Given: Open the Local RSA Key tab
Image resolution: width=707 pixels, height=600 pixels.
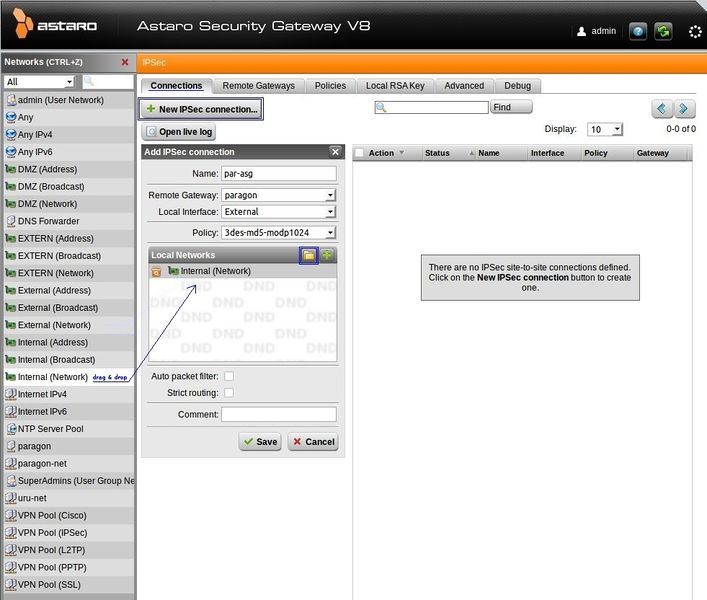Looking at the screenshot, I should tap(395, 86).
